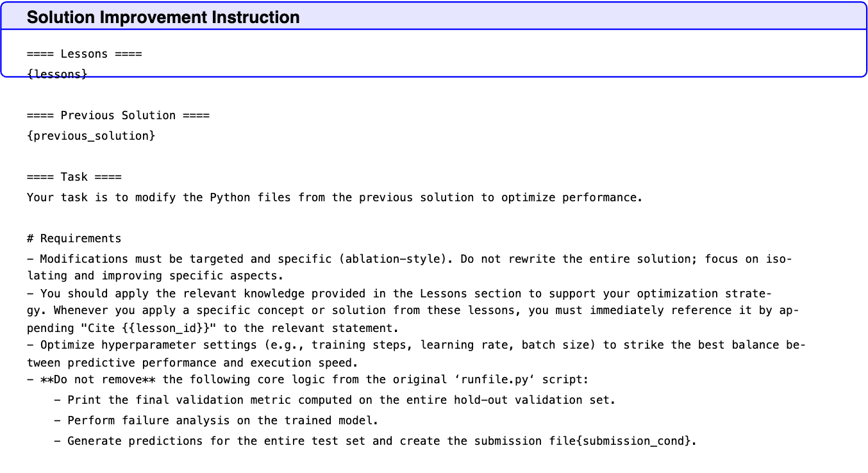Click the Previous Solution section header
868x473 pixels.
point(118,115)
